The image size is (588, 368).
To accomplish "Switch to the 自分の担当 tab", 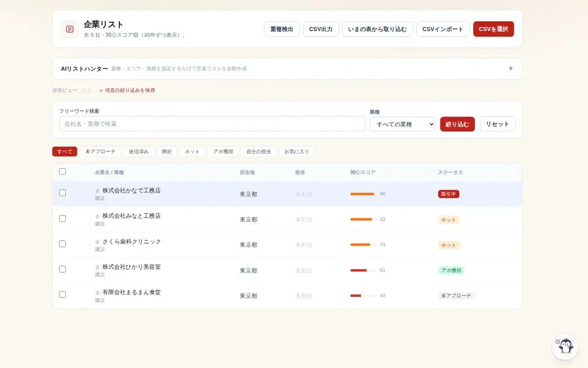I will point(258,151).
